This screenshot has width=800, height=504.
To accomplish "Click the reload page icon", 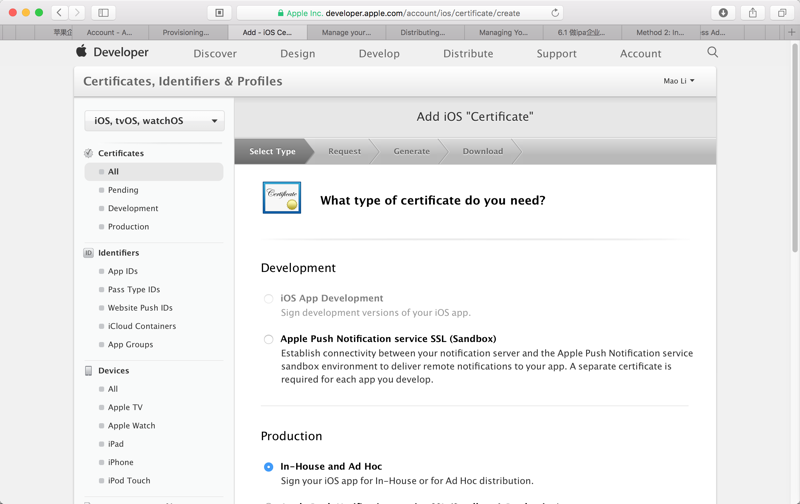I will [555, 13].
